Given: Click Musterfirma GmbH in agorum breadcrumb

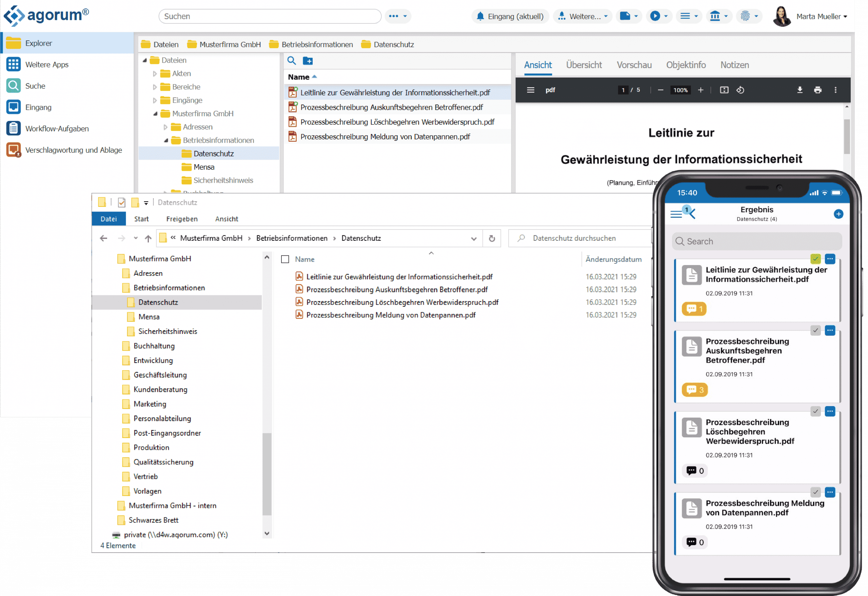Looking at the screenshot, I should (230, 45).
